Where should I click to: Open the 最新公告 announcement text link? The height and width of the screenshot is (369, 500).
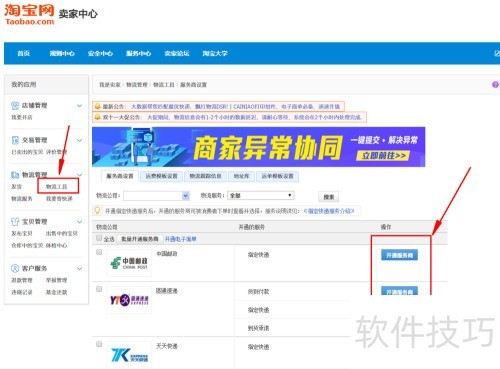(x=235, y=106)
